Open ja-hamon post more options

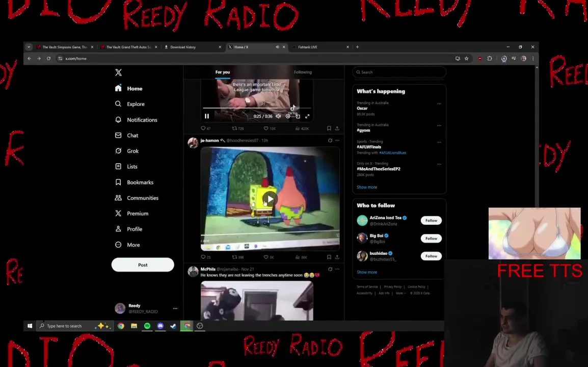[337, 140]
